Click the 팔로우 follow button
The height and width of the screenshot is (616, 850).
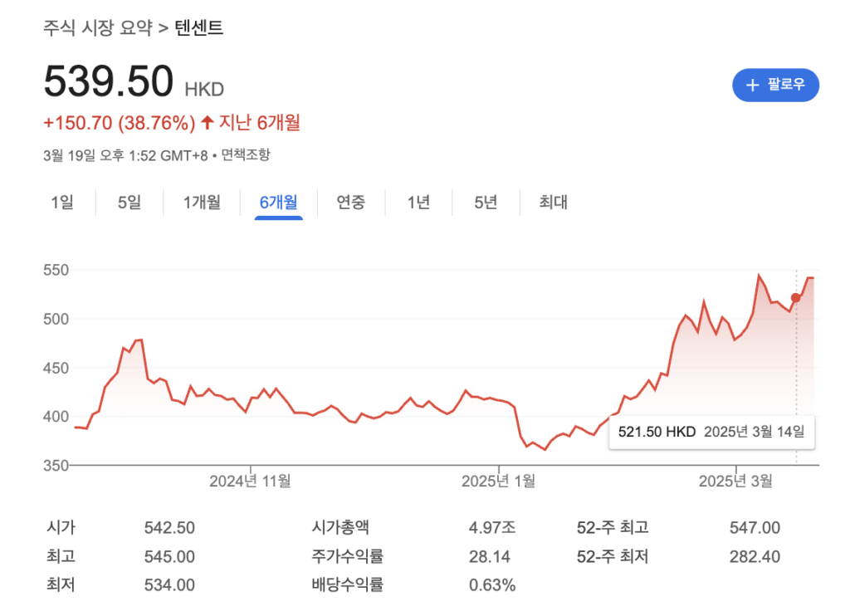coord(775,85)
